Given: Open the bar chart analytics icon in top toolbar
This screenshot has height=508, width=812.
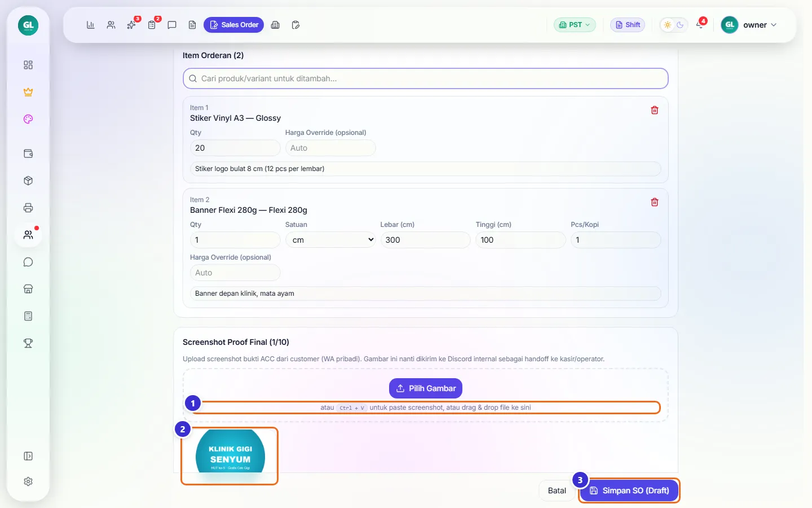Looking at the screenshot, I should pos(90,25).
